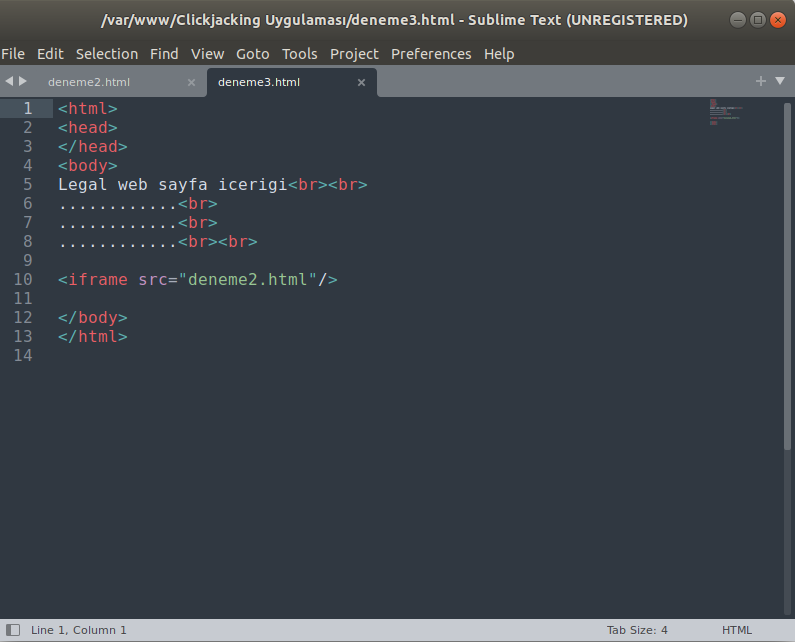Toggle the side bar icon in status bar

13,630
